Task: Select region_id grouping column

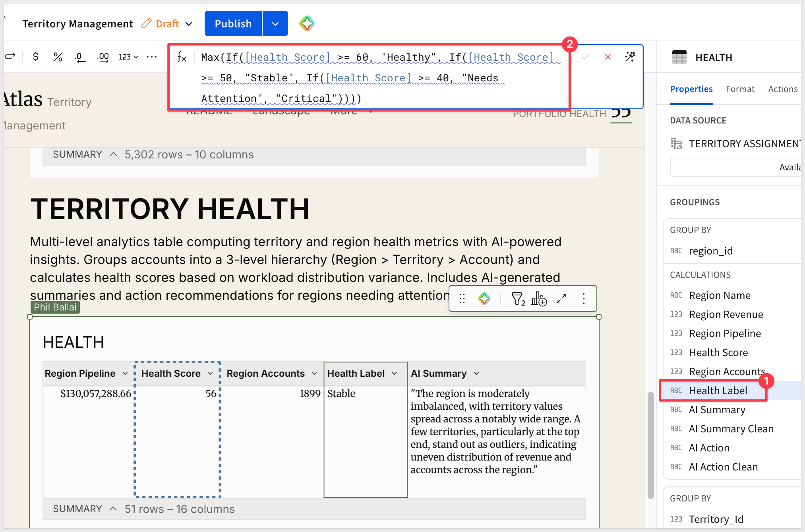Action: [711, 251]
